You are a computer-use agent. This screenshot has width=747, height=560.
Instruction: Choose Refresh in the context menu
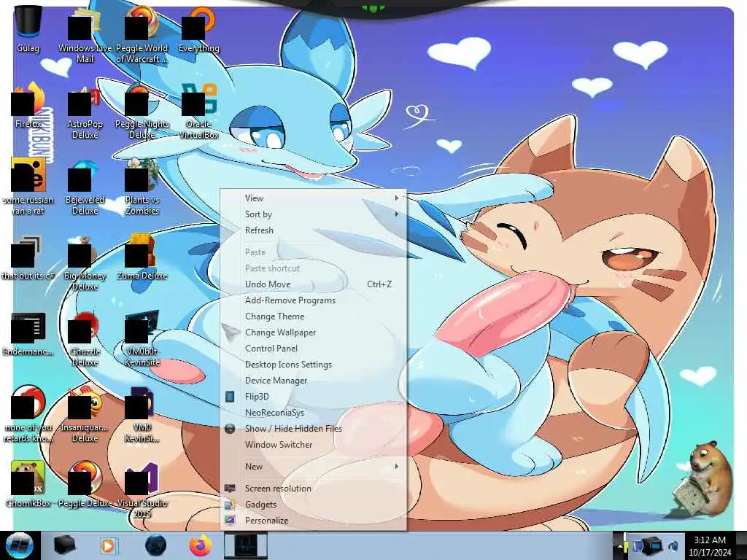point(314,230)
